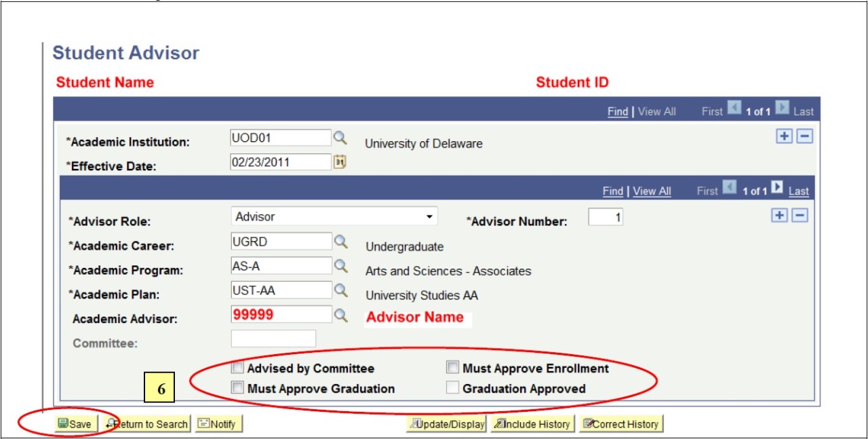This screenshot has width=868, height=439.
Task: Go to next row in upper navigation bar
Action: pos(782,109)
